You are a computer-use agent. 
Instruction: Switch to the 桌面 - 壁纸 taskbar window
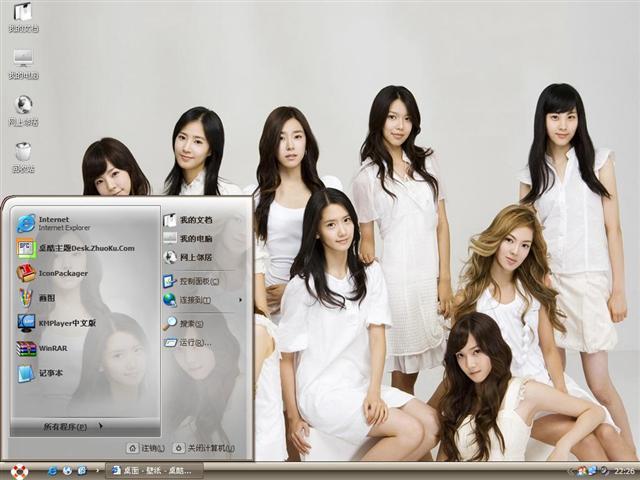[x=155, y=470]
